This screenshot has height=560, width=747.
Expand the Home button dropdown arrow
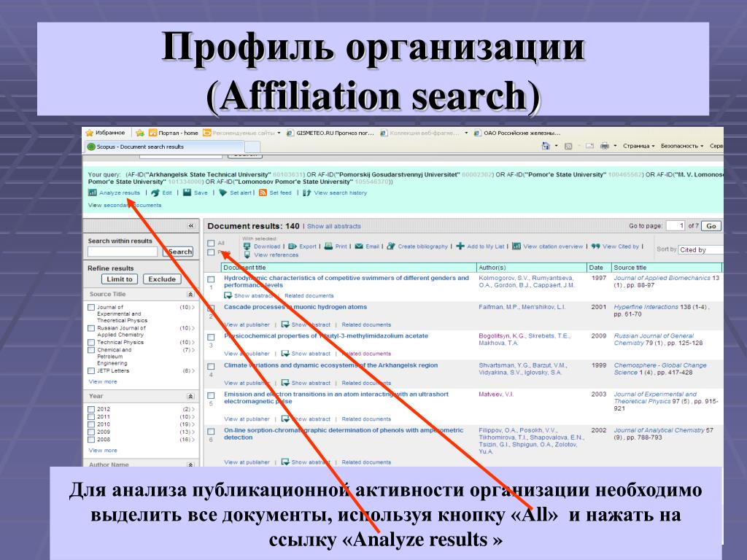[x=556, y=146]
